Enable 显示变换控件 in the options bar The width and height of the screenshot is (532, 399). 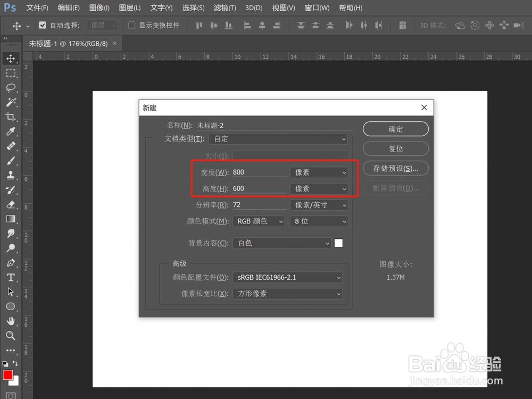tap(131, 25)
